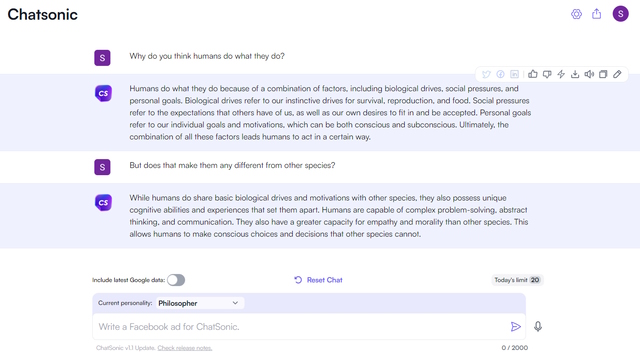Play response audio with speaker icon
The width and height of the screenshot is (640, 360).
pyautogui.click(x=589, y=74)
